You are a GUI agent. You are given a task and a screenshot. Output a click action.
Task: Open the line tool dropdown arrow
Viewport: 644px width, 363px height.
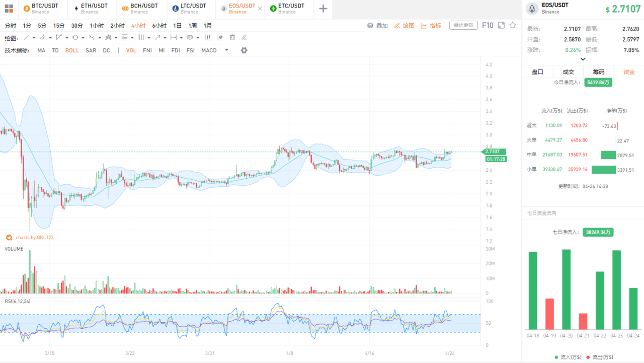coord(34,38)
